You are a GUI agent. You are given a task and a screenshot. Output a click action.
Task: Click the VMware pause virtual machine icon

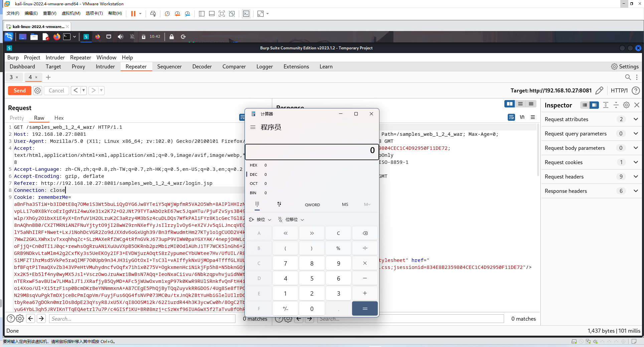point(133,14)
